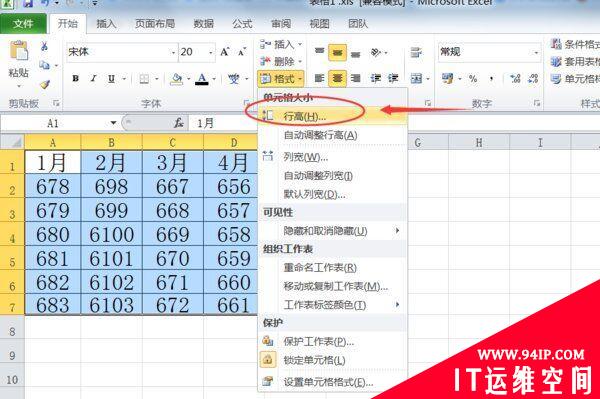600x399 pixels.
Task: Click the align right icon
Action: [356, 78]
